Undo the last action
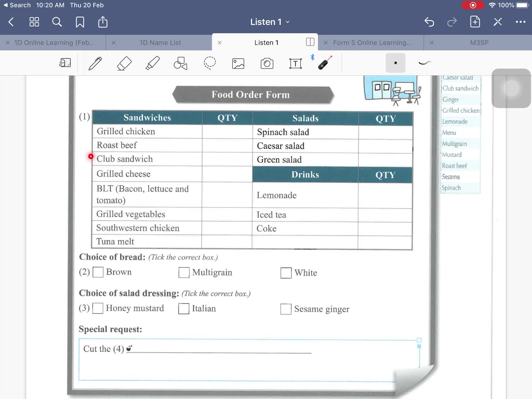The height and width of the screenshot is (399, 532). tap(429, 22)
